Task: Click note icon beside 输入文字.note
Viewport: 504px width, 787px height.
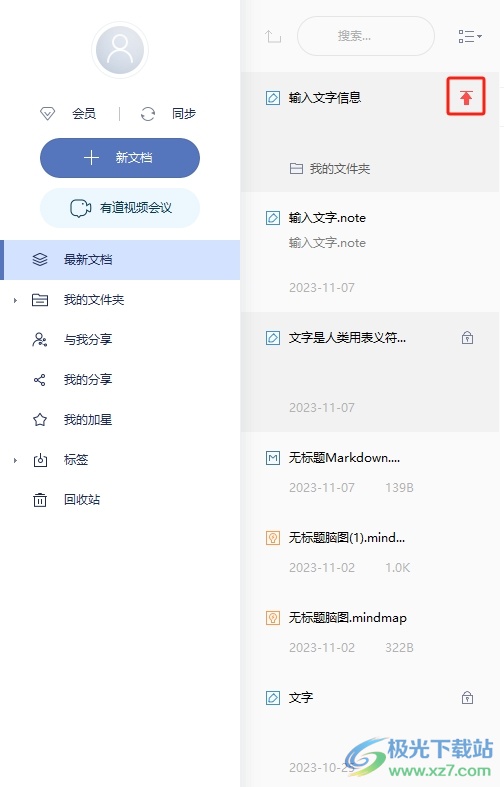Action: click(273, 218)
